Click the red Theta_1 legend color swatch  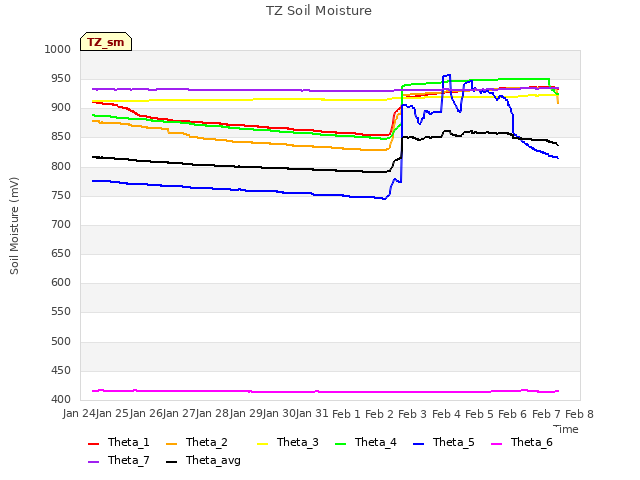pos(93,443)
